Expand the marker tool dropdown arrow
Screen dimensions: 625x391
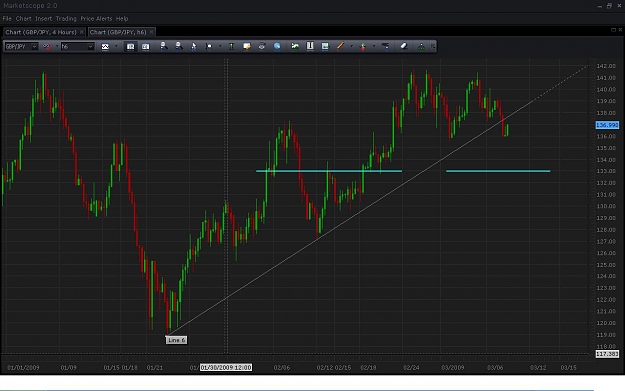point(220,47)
